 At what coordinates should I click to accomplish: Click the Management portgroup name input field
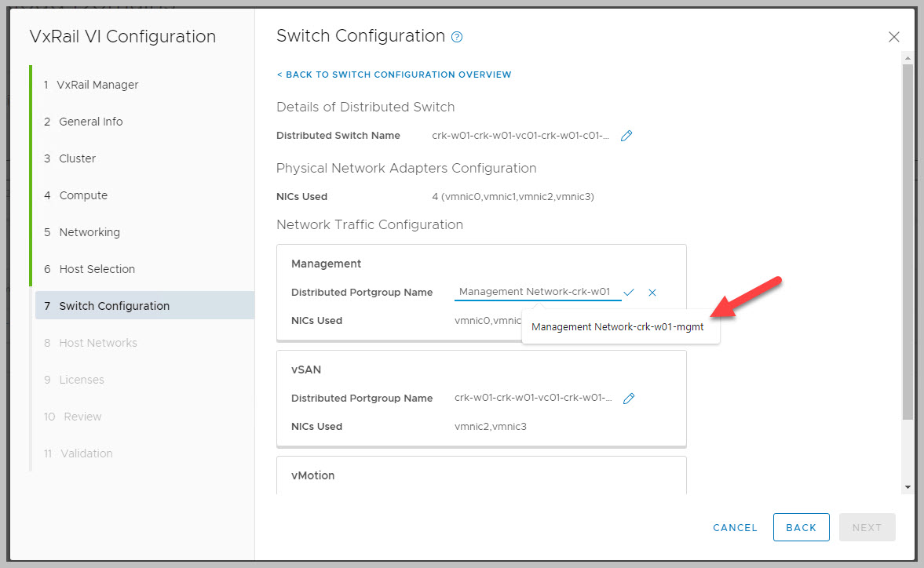pyautogui.click(x=537, y=292)
